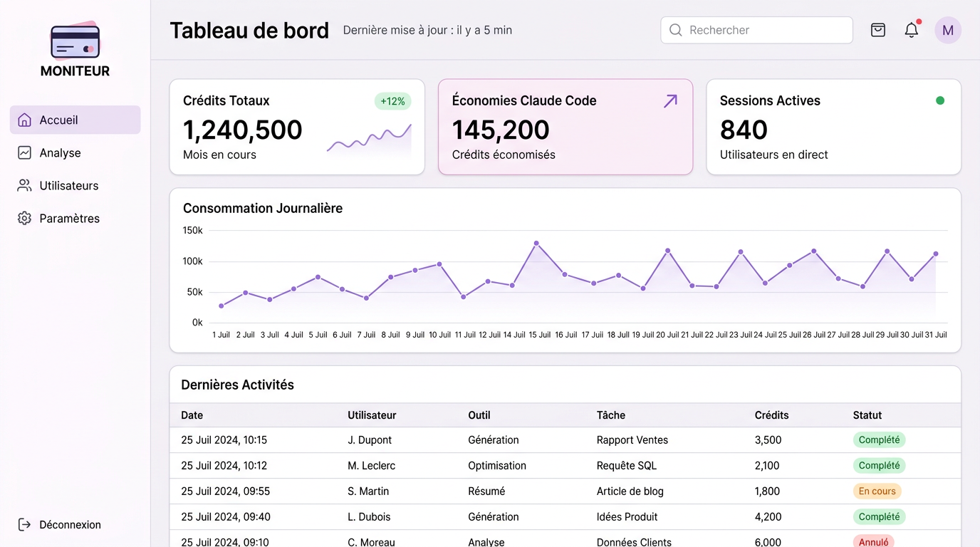This screenshot has width=980, height=547.
Task: Click the 840 active sessions value
Action: [x=744, y=130]
